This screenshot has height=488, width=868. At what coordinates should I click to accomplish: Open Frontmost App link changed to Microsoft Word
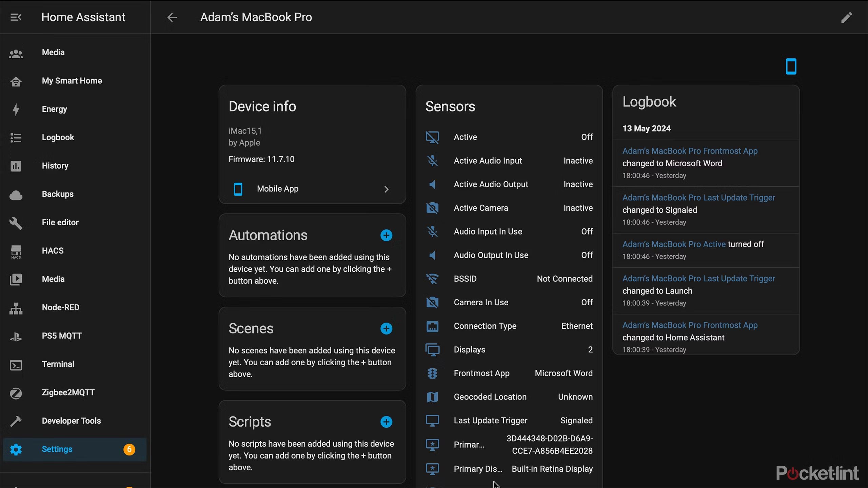(x=690, y=151)
